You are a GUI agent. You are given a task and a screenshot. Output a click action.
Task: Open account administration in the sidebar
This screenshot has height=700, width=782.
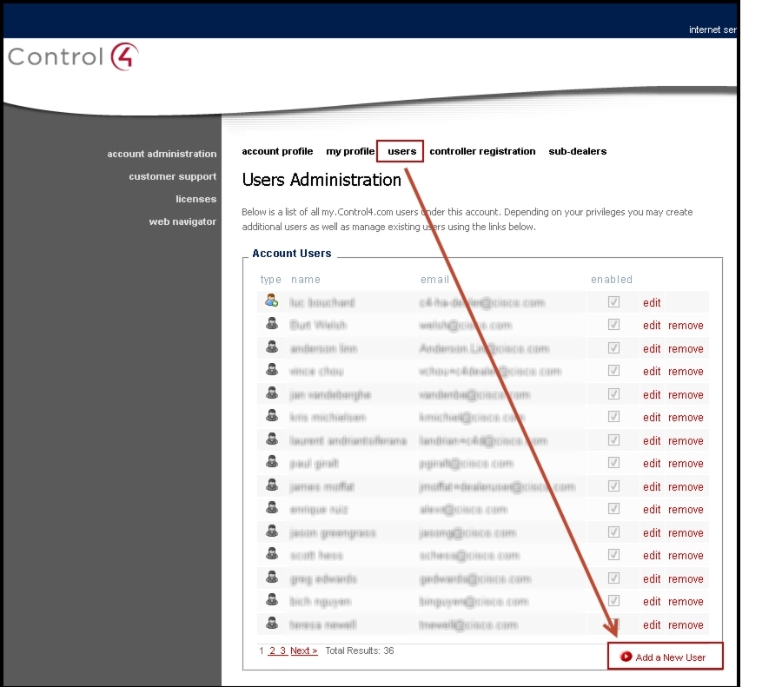pyautogui.click(x=162, y=154)
